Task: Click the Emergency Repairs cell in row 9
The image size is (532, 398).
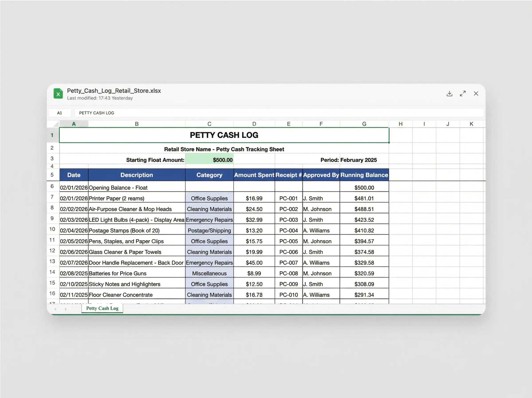Action: coord(209,220)
